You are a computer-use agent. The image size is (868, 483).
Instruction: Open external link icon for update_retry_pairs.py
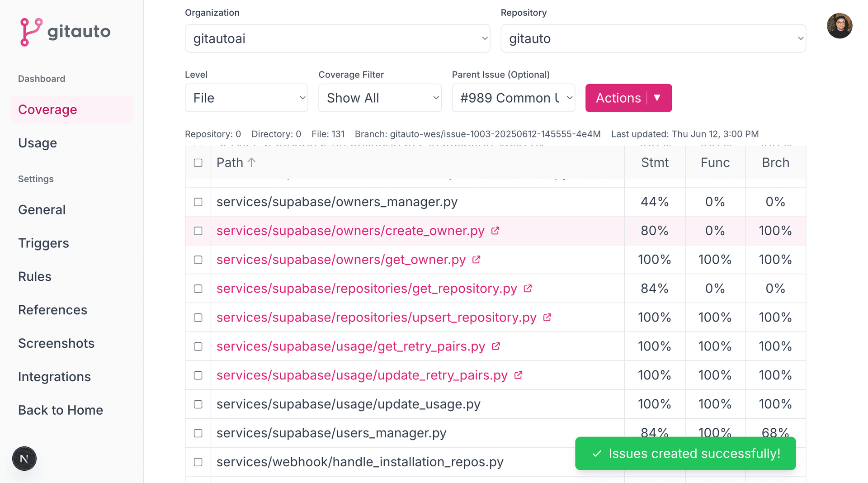click(519, 375)
